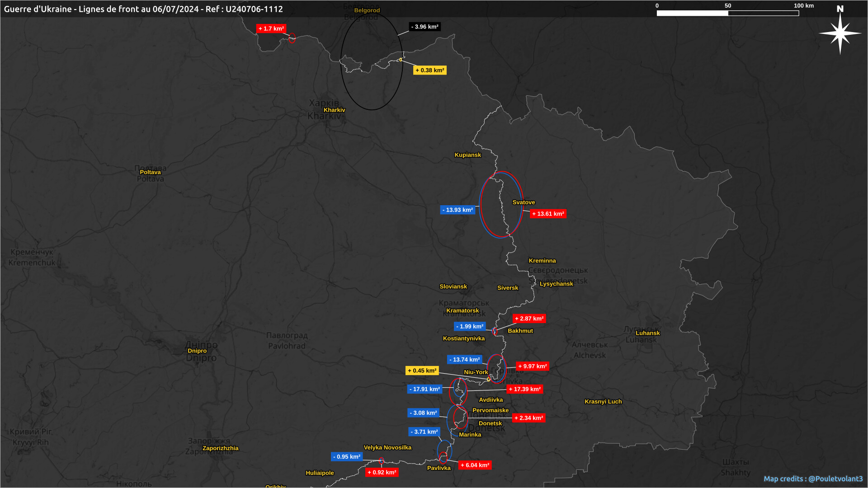This screenshot has height=488, width=868.
Task: Click the Velyka Novosilka label
Action: (387, 447)
